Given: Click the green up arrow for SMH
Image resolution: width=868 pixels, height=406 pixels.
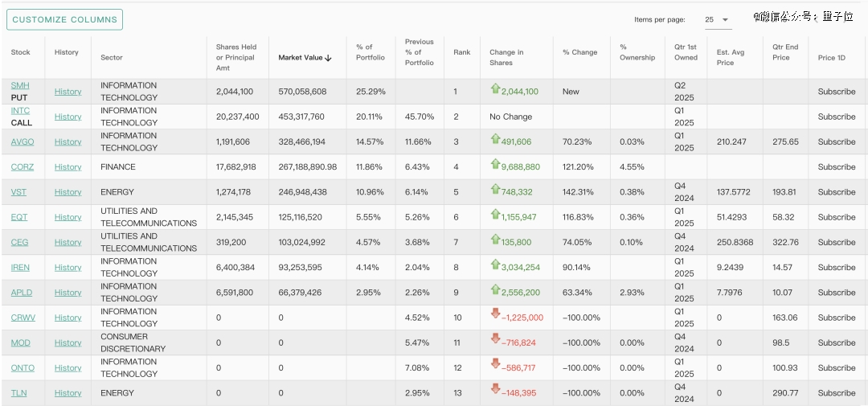Looking at the screenshot, I should pos(495,88).
